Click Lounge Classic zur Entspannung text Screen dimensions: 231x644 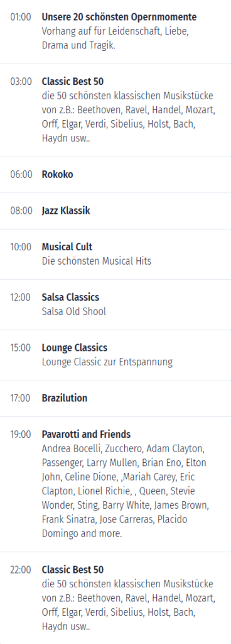[107, 362]
